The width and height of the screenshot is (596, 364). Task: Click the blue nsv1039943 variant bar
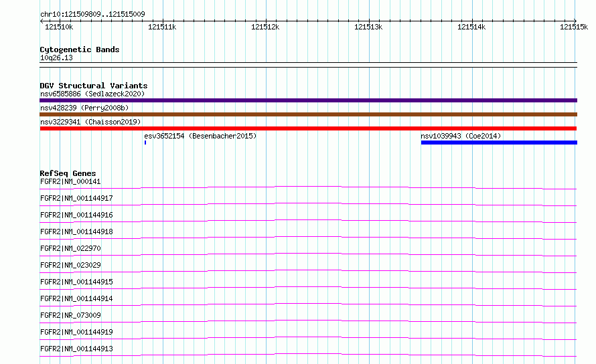pos(499,143)
